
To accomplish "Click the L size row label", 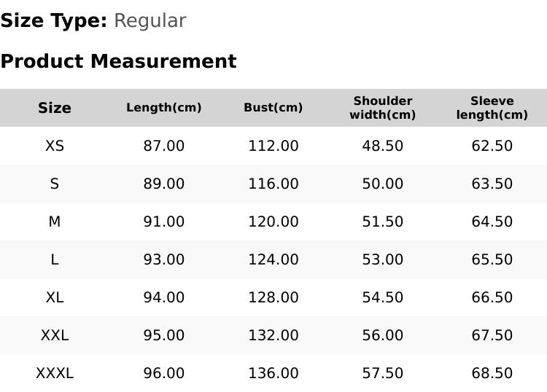I will pos(55,259).
